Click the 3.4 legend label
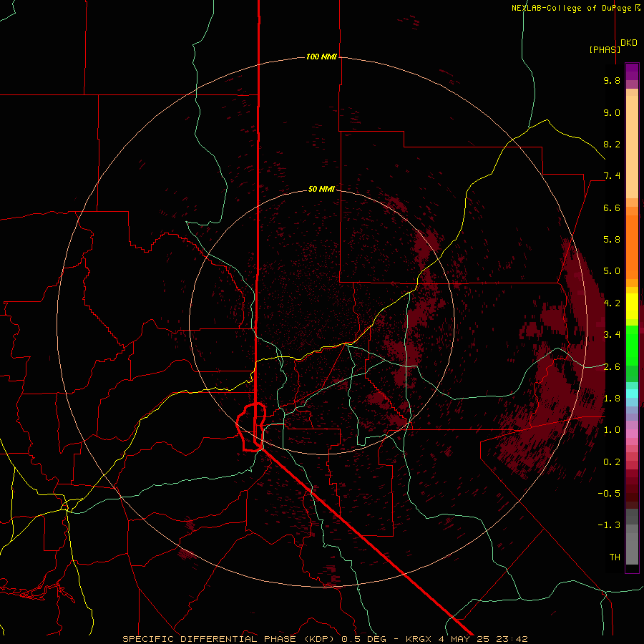The image size is (644, 644). coord(612,335)
